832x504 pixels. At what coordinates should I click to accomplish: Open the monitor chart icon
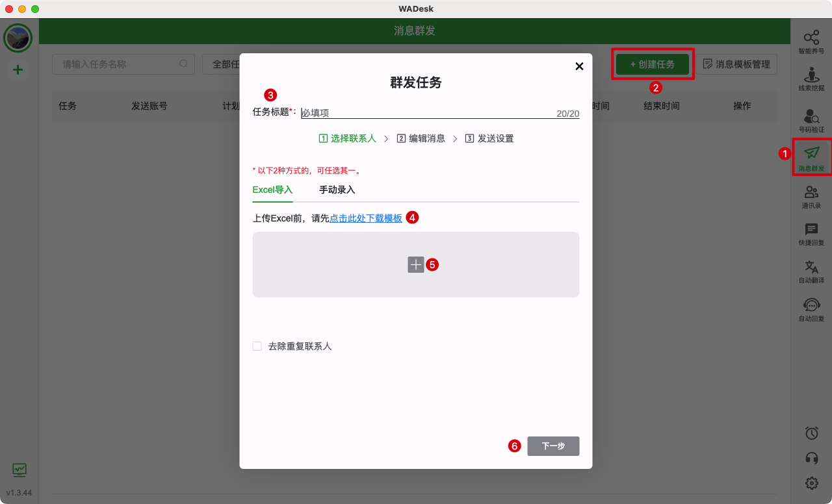19,469
